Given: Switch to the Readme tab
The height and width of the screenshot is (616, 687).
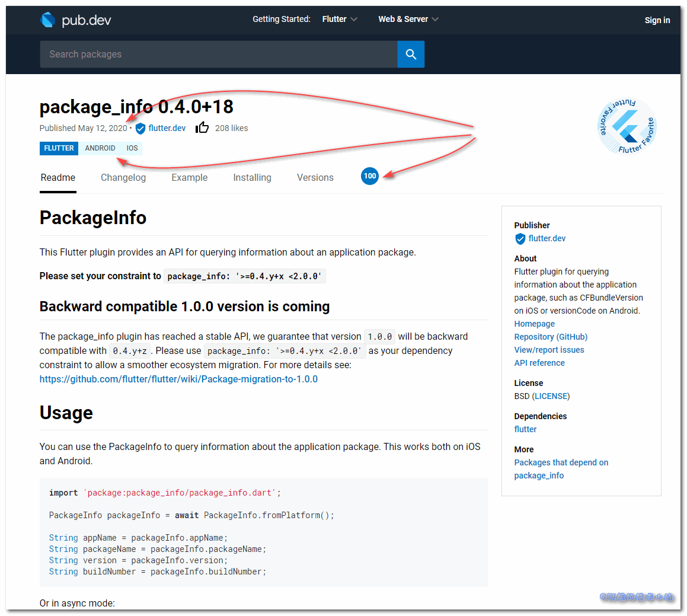Looking at the screenshot, I should point(58,177).
